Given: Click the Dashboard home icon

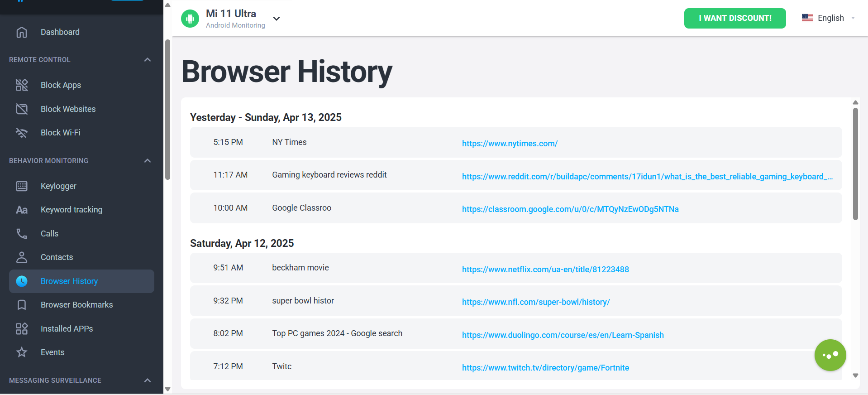Looking at the screenshot, I should (x=22, y=32).
